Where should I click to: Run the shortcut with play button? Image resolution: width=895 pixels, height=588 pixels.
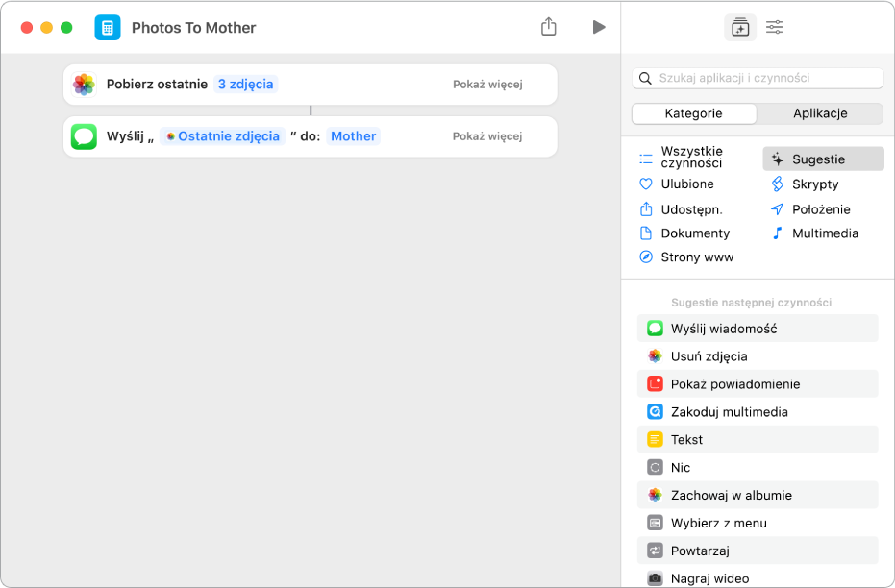pyautogui.click(x=598, y=27)
